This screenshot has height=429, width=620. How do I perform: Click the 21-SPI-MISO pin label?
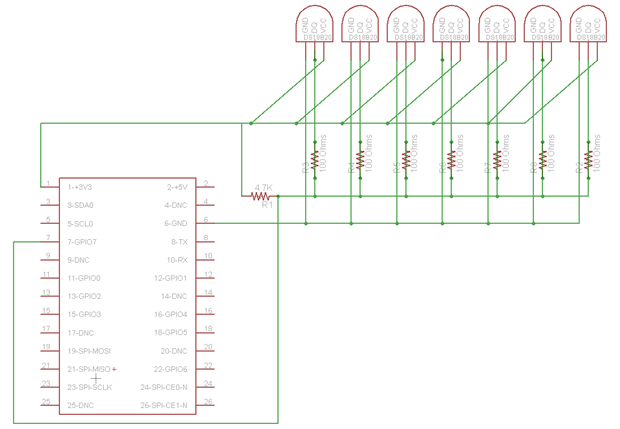tap(89, 369)
